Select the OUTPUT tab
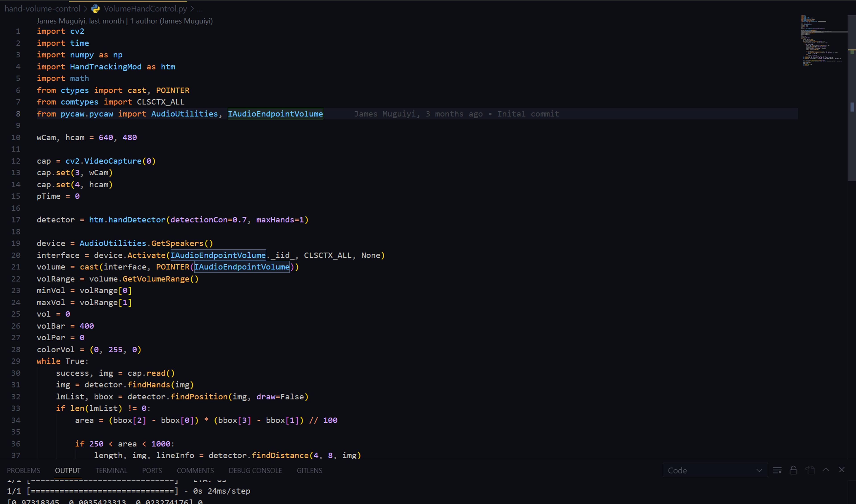856x504 pixels. [68, 471]
